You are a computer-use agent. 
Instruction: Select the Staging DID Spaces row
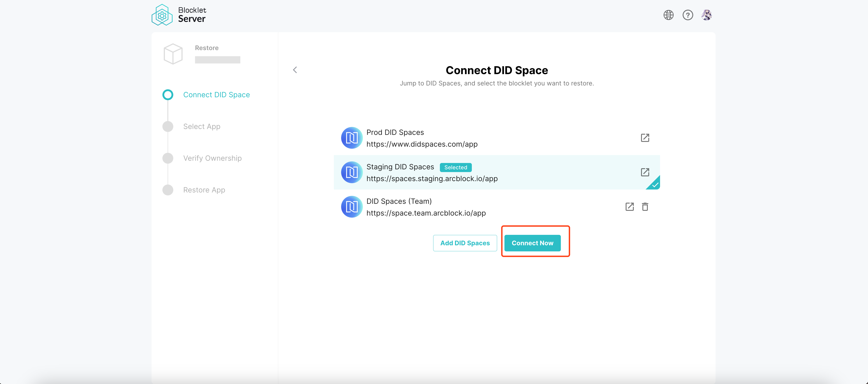[497, 172]
